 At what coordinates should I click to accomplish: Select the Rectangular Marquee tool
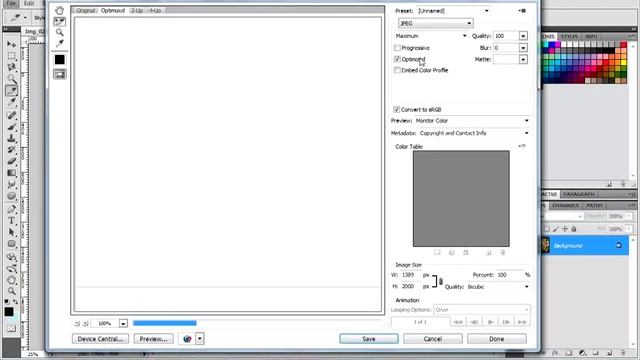(x=11, y=55)
